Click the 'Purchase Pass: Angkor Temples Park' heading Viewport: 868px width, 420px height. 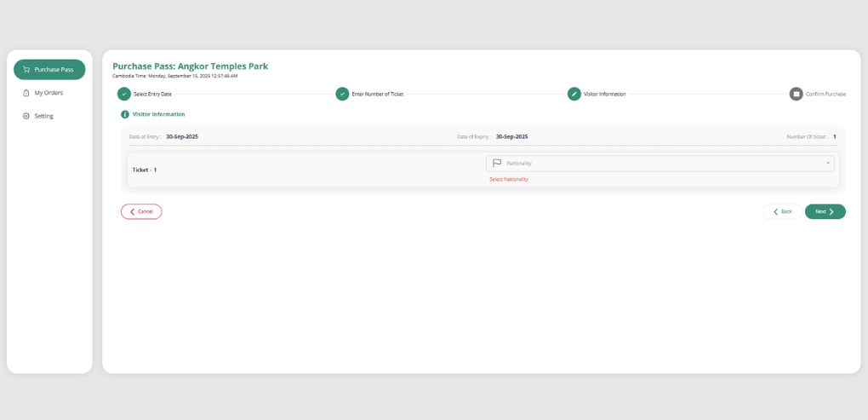[191, 66]
